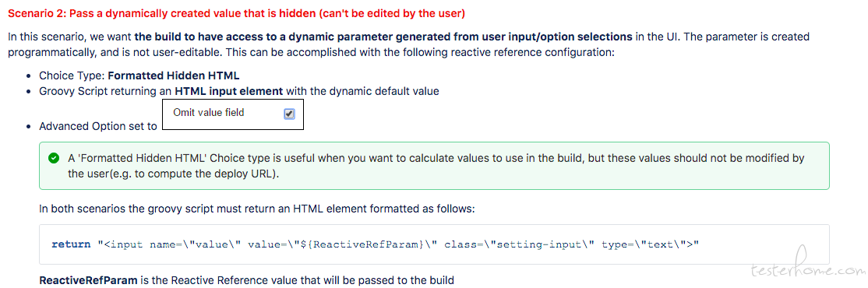This screenshot has width=868, height=288.
Task: Toggle the Omit value field checkbox
Action: (289, 114)
